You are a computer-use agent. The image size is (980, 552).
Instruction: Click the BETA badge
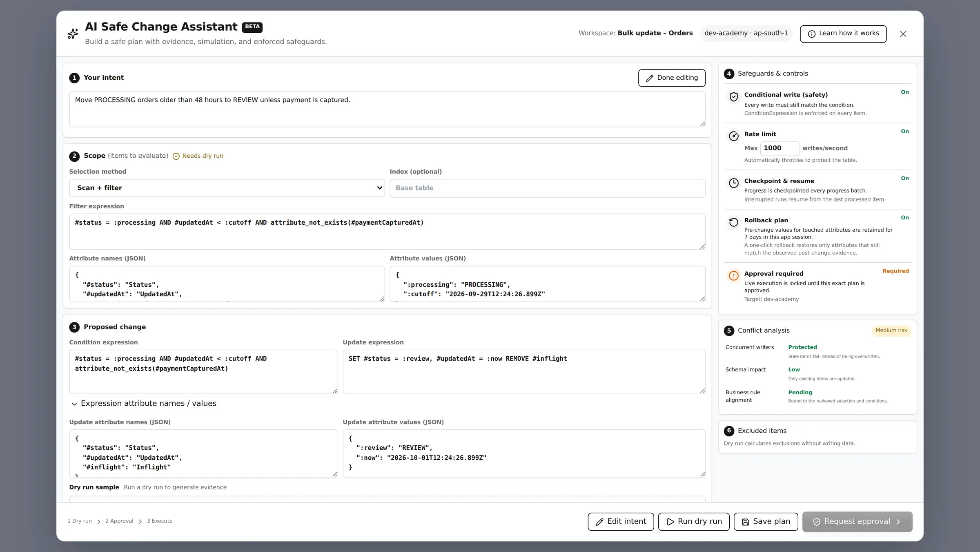[x=252, y=27]
